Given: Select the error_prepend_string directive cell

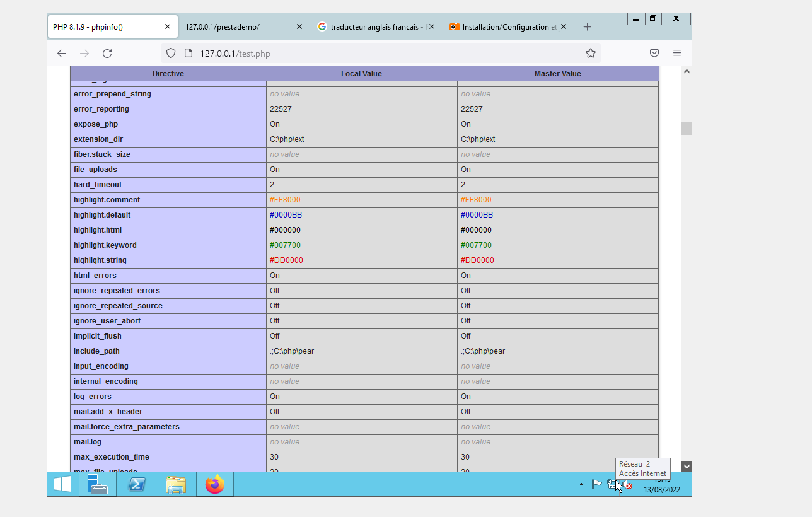Looking at the screenshot, I should (x=168, y=94).
